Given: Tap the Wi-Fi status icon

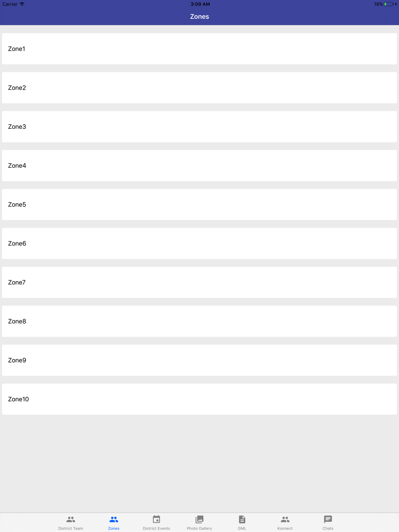Looking at the screenshot, I should [22, 4].
